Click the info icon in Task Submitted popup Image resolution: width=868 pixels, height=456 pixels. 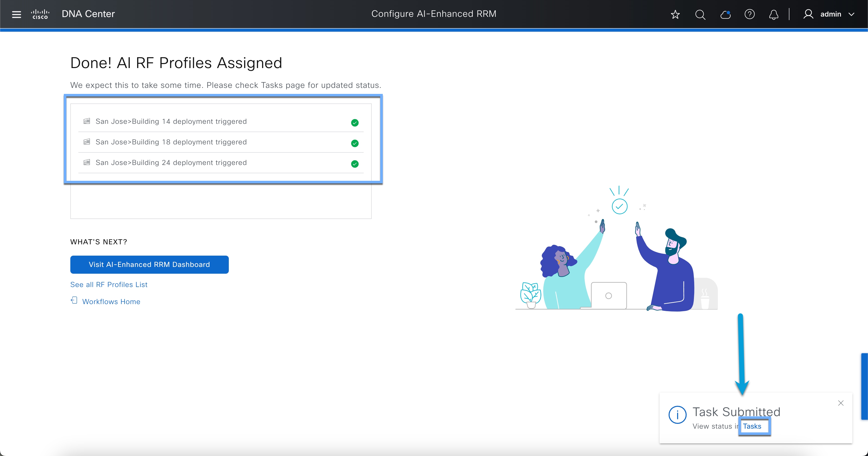point(677,415)
